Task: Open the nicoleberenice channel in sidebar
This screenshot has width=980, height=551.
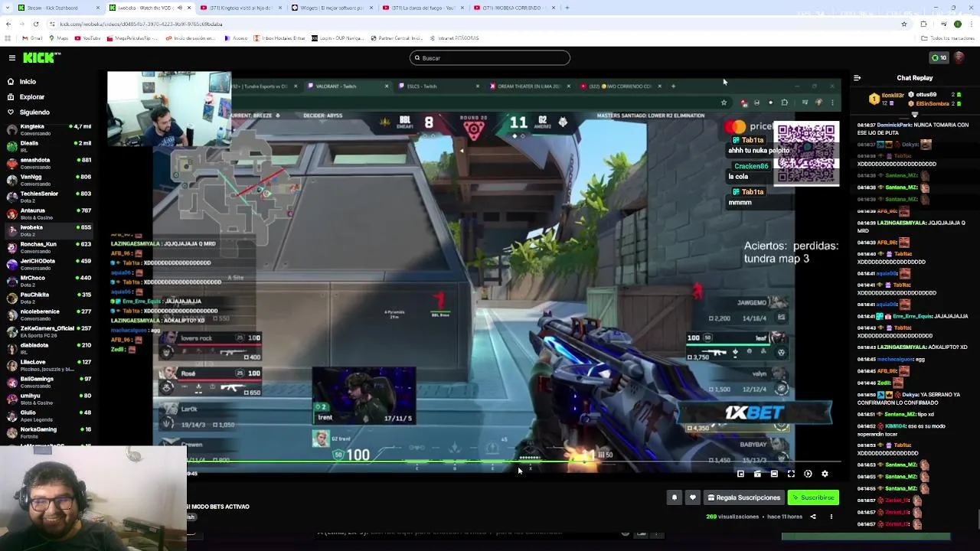Action: pyautogui.click(x=47, y=315)
